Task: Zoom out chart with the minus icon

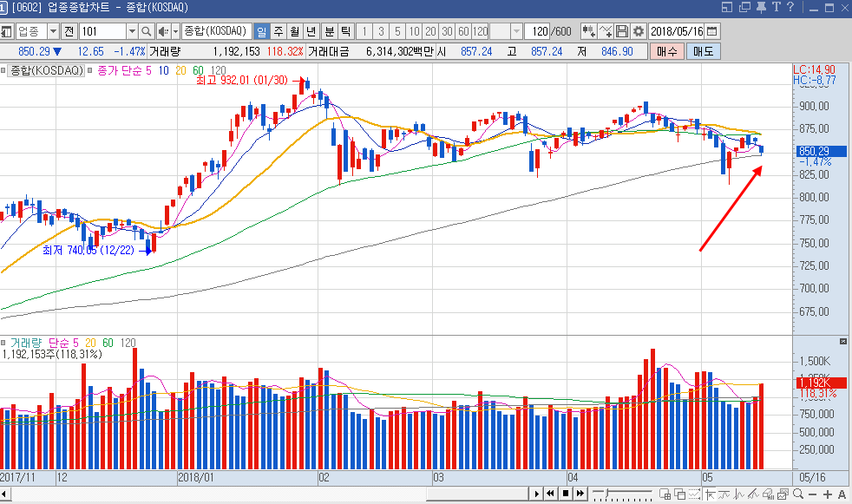Action: pyautogui.click(x=813, y=494)
